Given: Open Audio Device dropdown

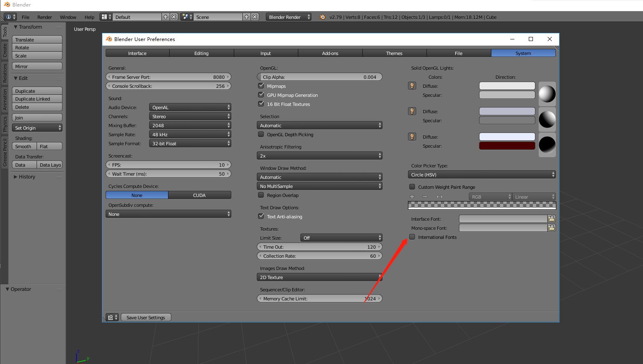Looking at the screenshot, I should 190,107.
